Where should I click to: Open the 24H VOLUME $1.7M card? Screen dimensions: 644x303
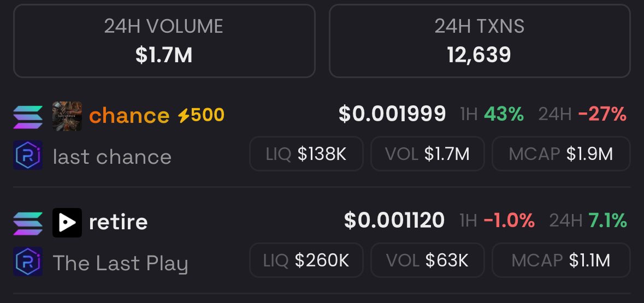[164, 41]
